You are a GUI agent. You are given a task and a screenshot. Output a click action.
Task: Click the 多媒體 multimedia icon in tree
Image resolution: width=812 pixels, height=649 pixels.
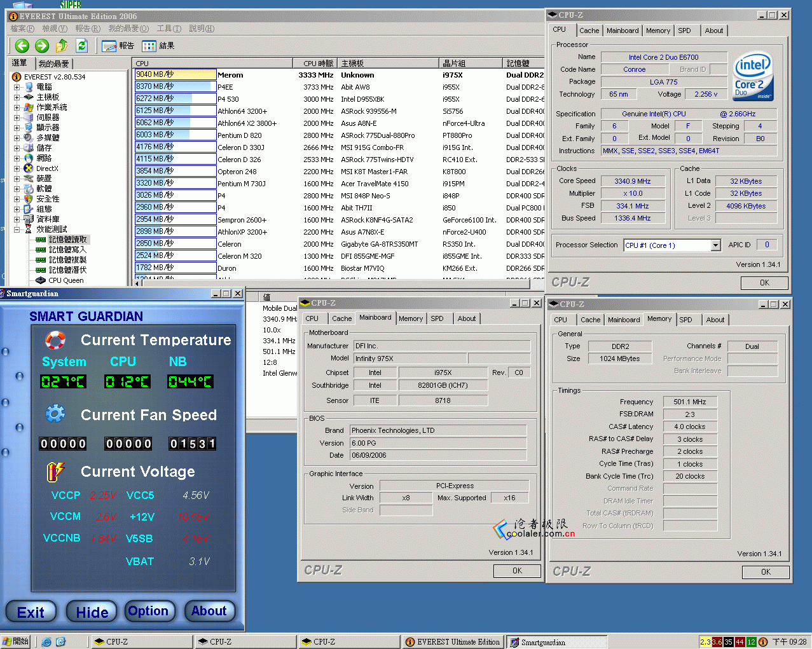(29, 138)
